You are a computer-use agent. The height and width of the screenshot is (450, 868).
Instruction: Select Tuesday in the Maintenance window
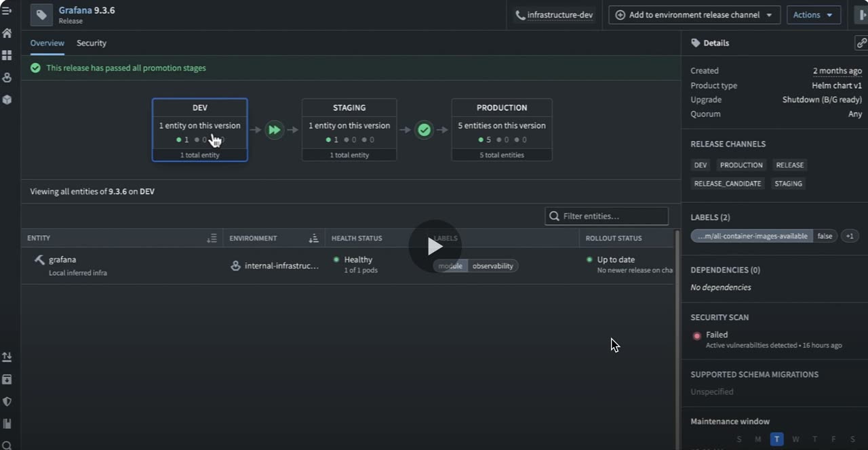click(777, 439)
